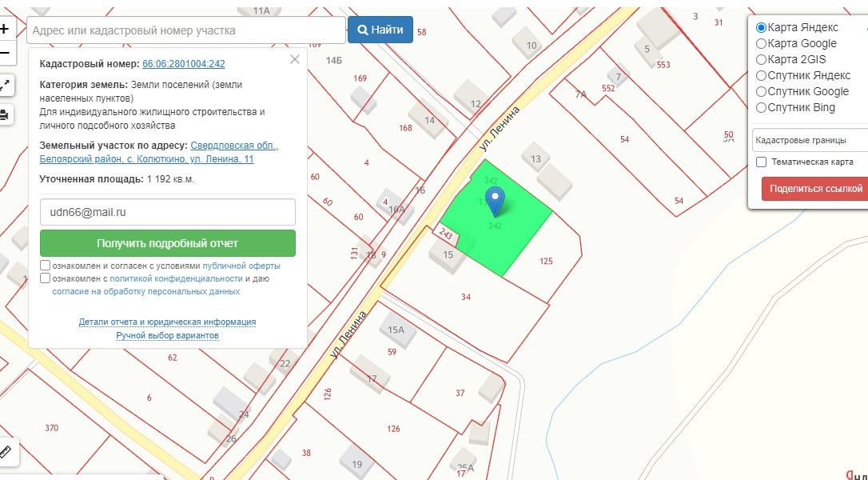This screenshot has width=868, height=480.
Task: Select Карта Google radio option
Action: pyautogui.click(x=761, y=43)
